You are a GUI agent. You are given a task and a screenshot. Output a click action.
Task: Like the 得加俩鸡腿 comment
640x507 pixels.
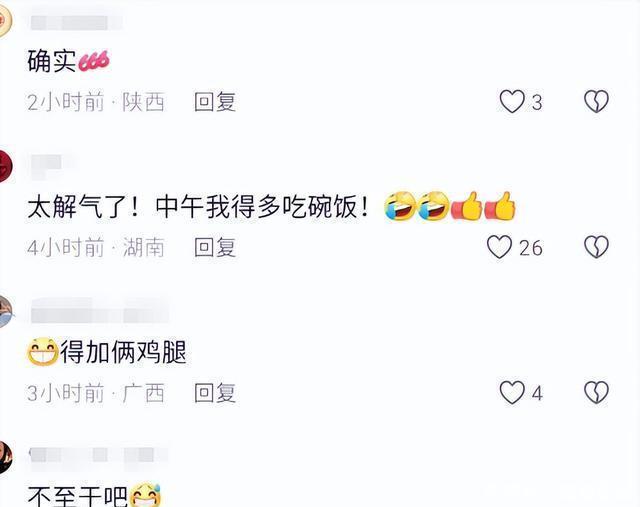[x=512, y=393]
